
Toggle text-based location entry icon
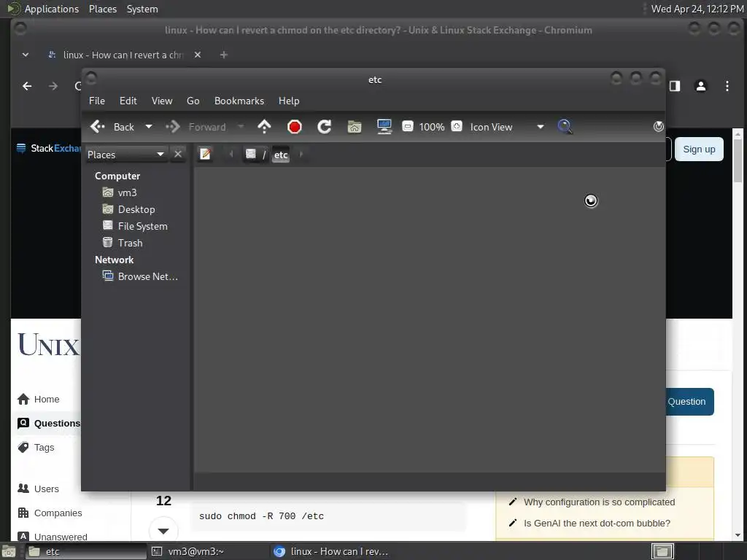(205, 154)
